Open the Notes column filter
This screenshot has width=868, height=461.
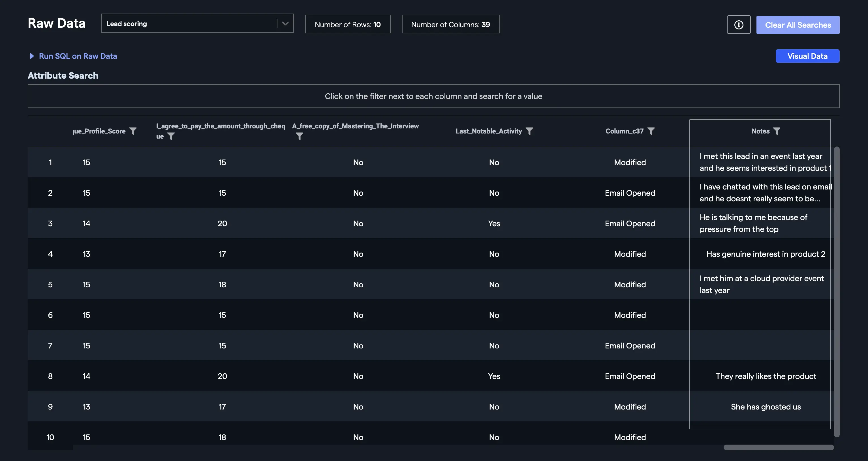pyautogui.click(x=777, y=131)
